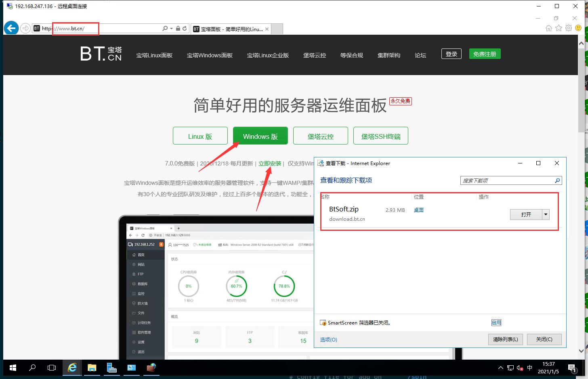Click the 永久免费 badge

point(401,101)
